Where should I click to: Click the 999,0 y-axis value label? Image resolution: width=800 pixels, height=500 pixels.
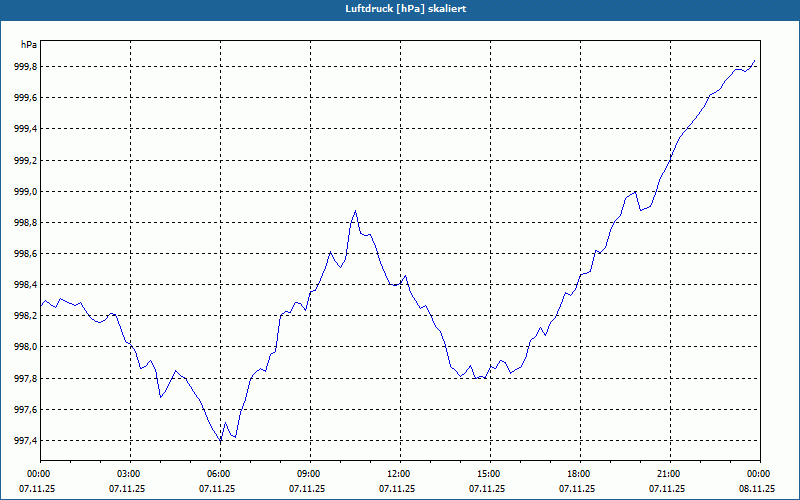tap(22, 191)
